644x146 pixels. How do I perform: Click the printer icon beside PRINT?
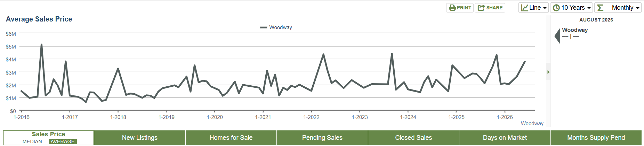click(x=452, y=8)
